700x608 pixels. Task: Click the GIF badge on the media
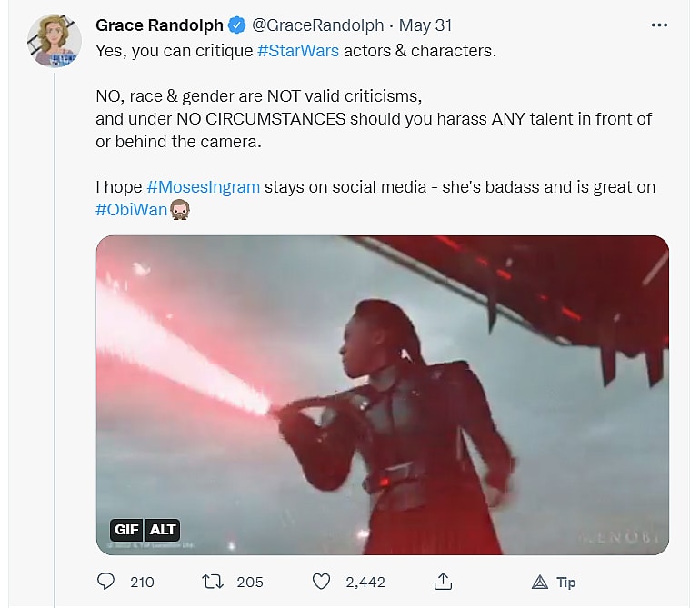coord(126,530)
